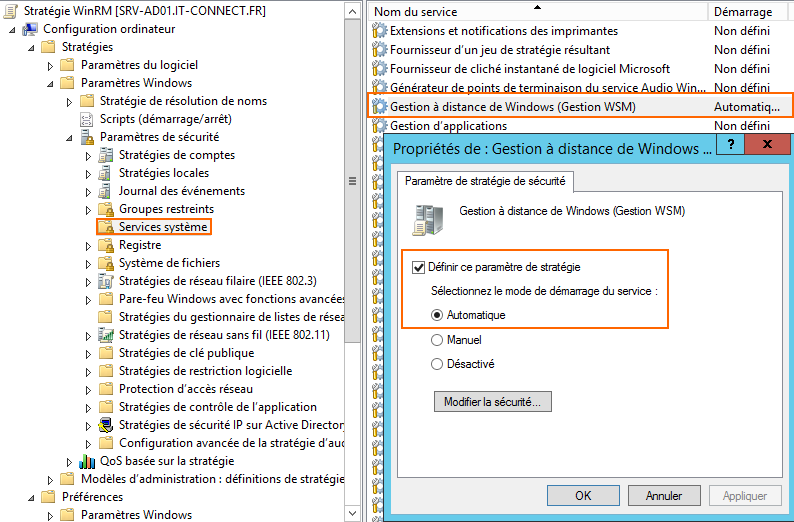This screenshot has height=522, width=794.
Task: Collapse the Paramètres de sécurité node
Action: (69, 138)
